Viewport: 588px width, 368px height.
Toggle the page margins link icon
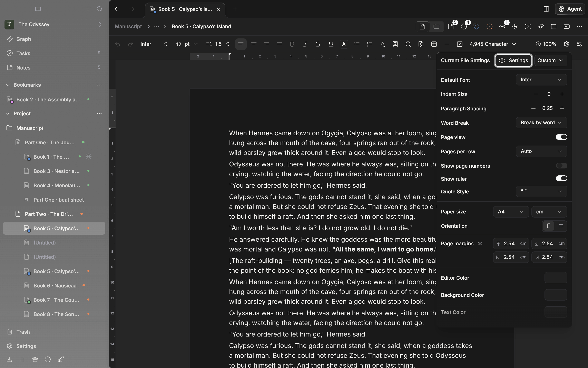[480, 243]
